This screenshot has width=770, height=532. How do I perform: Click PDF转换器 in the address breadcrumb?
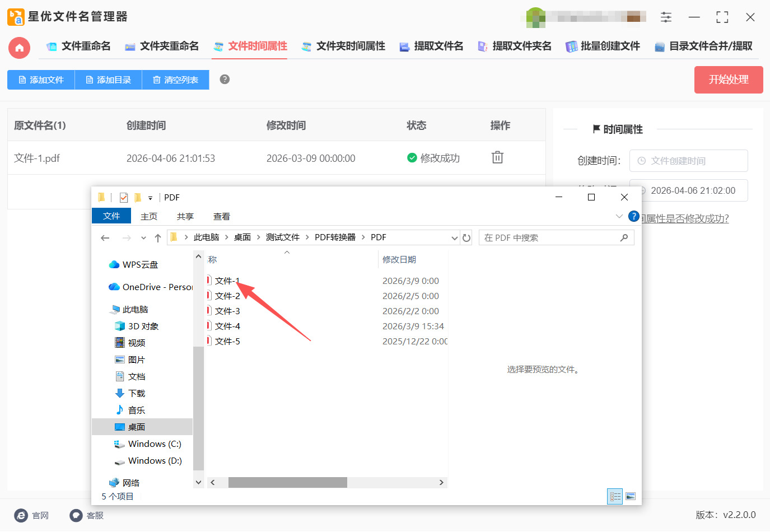tap(335, 237)
